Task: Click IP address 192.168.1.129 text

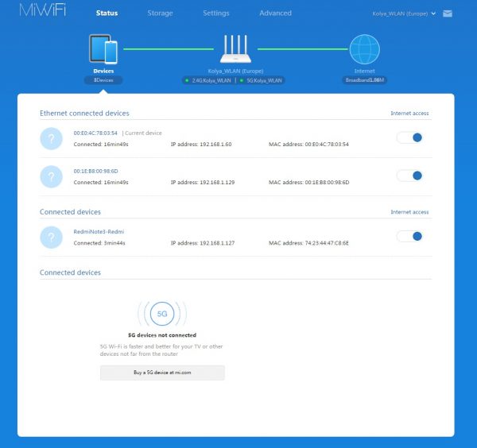Action: coord(203,183)
